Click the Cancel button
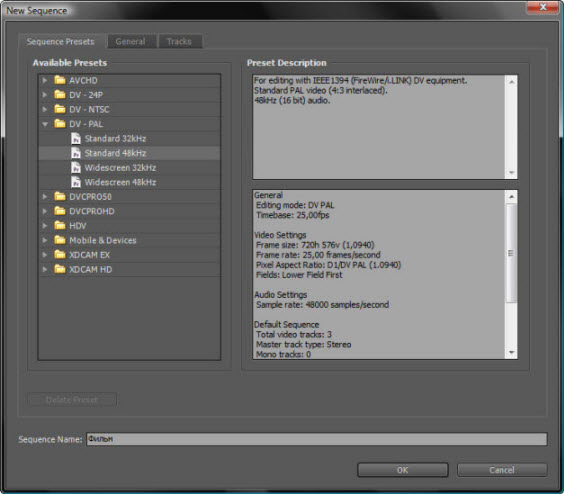Screen dimensions: 564x494 pos(502,470)
